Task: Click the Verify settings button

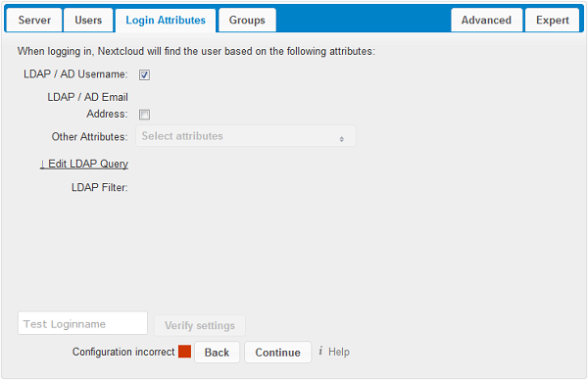Action: point(200,325)
